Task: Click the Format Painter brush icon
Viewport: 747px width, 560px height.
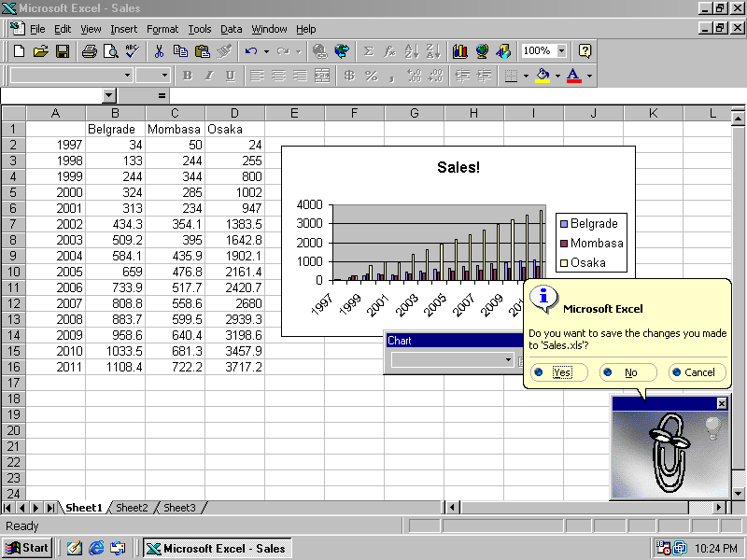Action: point(224,51)
